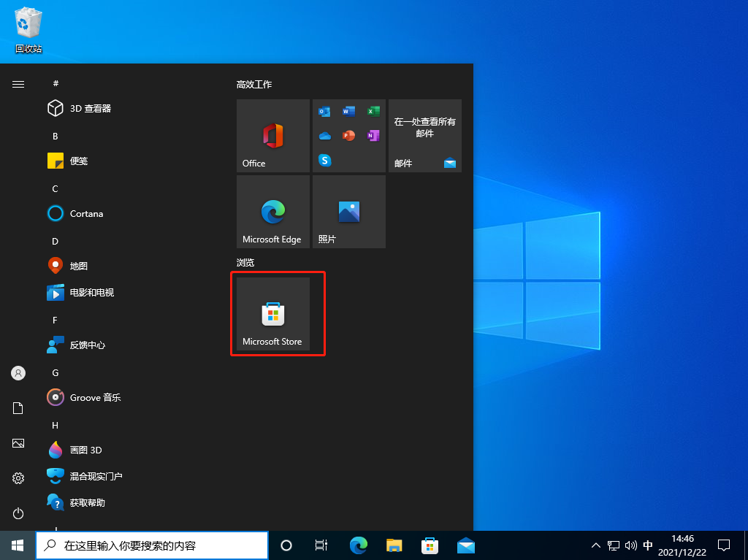
Task: Show hidden system tray icons
Action: pos(596,545)
